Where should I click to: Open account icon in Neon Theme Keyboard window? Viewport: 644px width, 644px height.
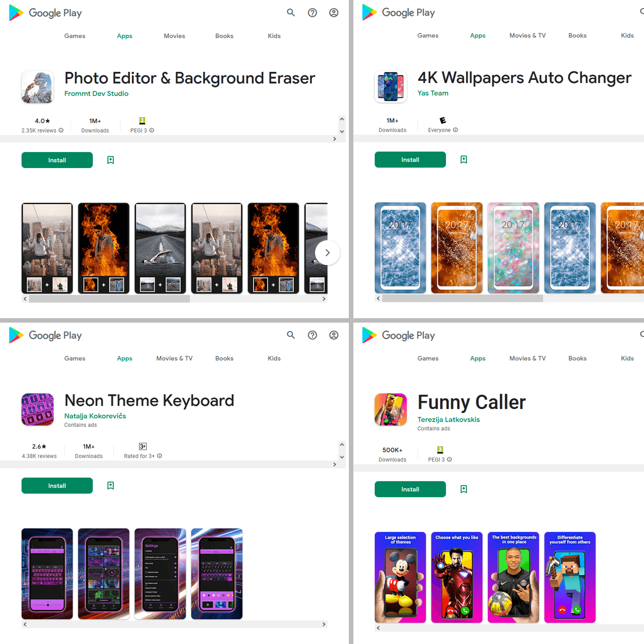(x=334, y=335)
